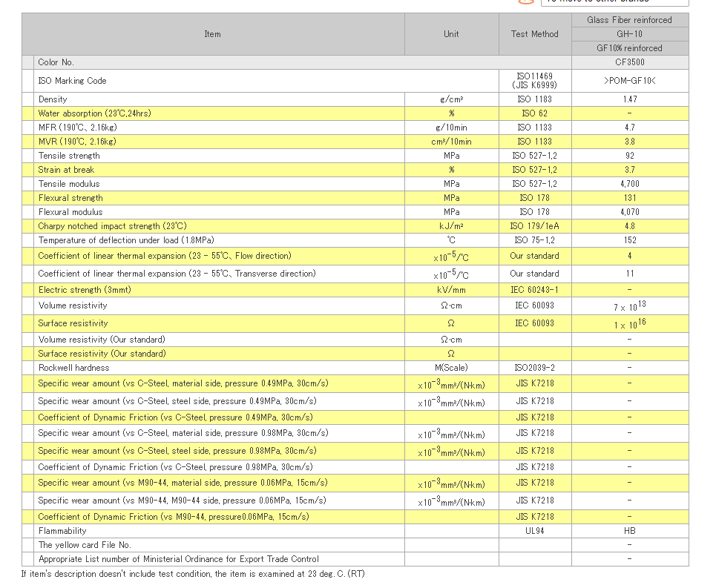This screenshot has width=716, height=588.
Task: Select the "ISO Marking Code" row label
Action: 72,81
